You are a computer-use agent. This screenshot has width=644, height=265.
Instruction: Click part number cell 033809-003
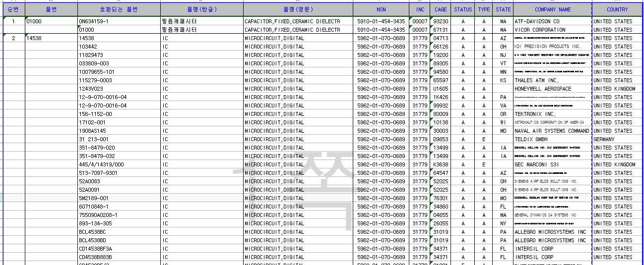pyautogui.click(x=119, y=63)
